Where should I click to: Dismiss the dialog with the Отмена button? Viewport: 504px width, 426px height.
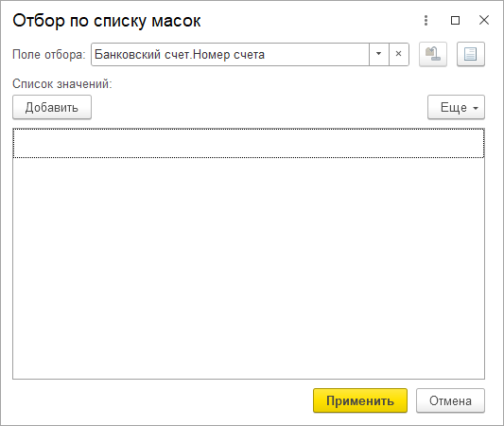click(x=450, y=400)
